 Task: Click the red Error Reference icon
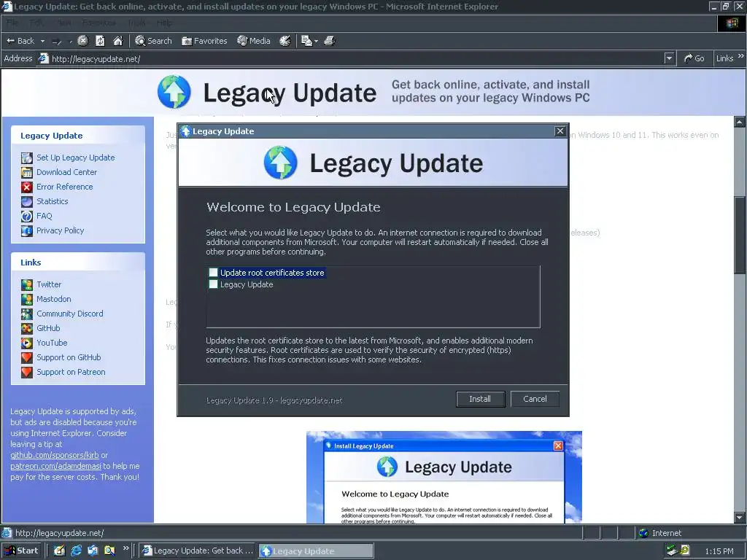27,187
